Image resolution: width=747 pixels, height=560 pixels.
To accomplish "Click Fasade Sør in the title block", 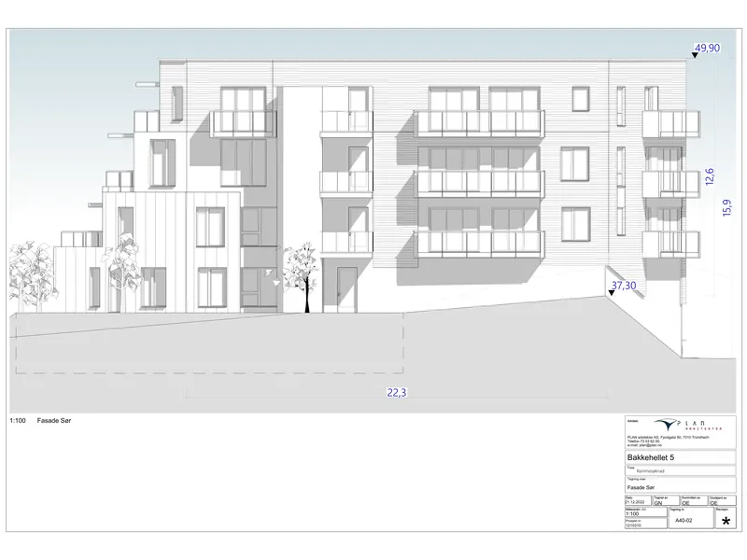I will (641, 487).
